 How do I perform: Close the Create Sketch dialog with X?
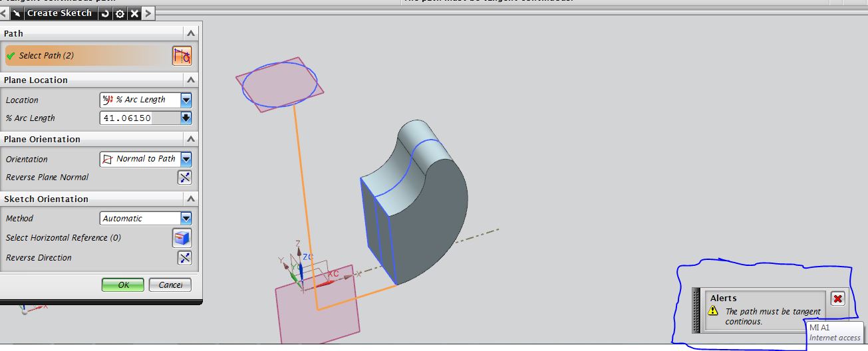134,13
